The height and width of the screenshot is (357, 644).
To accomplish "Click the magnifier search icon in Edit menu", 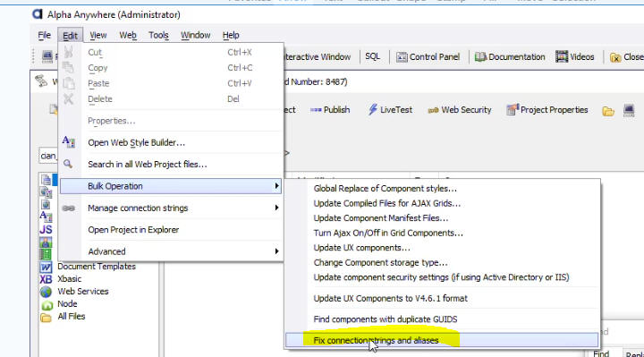I will [68, 164].
